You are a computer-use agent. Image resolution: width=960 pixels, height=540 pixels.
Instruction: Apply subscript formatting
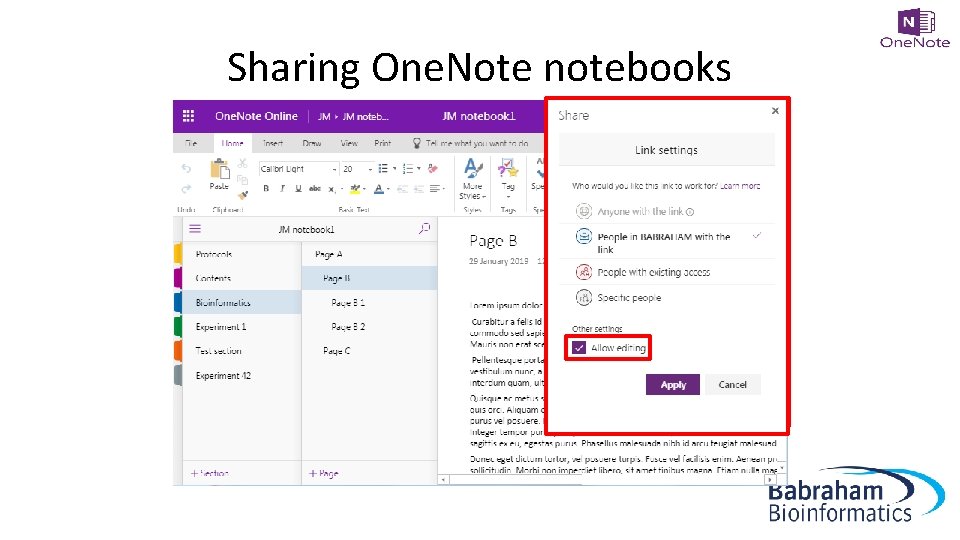click(x=331, y=189)
